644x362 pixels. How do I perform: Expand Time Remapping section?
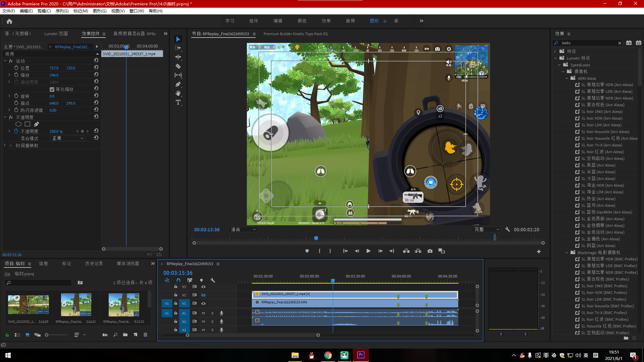tap(5, 145)
